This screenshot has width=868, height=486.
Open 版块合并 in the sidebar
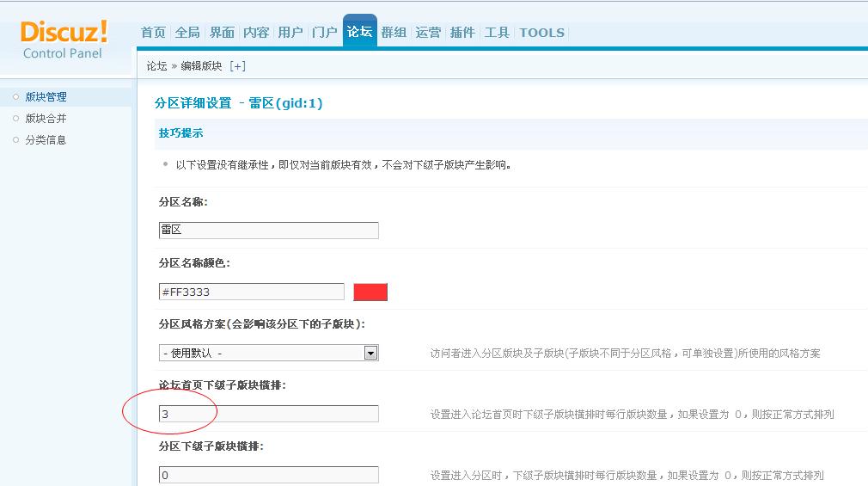(46, 119)
